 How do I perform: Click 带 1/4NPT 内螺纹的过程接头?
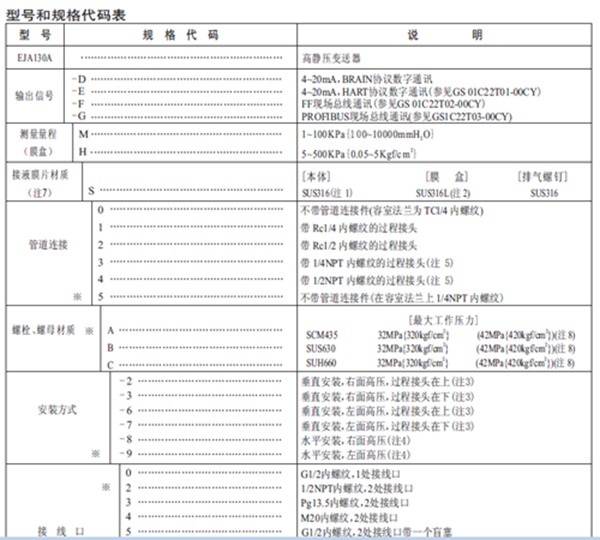point(377,263)
